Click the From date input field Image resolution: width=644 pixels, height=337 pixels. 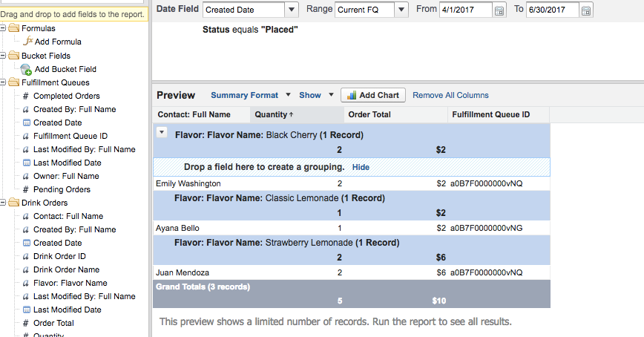point(465,10)
